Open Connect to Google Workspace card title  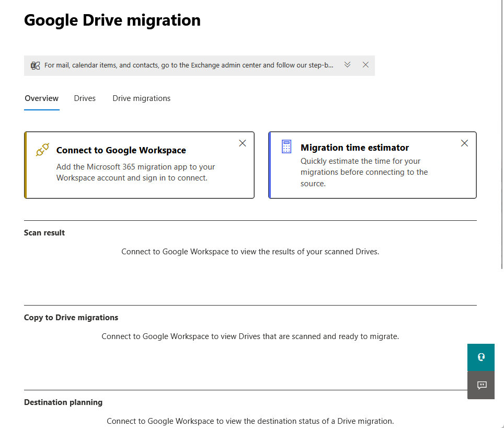tap(121, 150)
